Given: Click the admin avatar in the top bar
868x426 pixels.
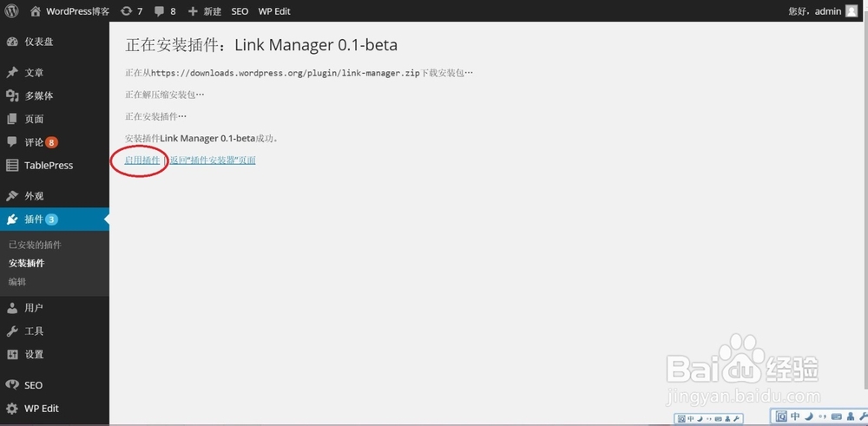Looking at the screenshot, I should point(851,11).
